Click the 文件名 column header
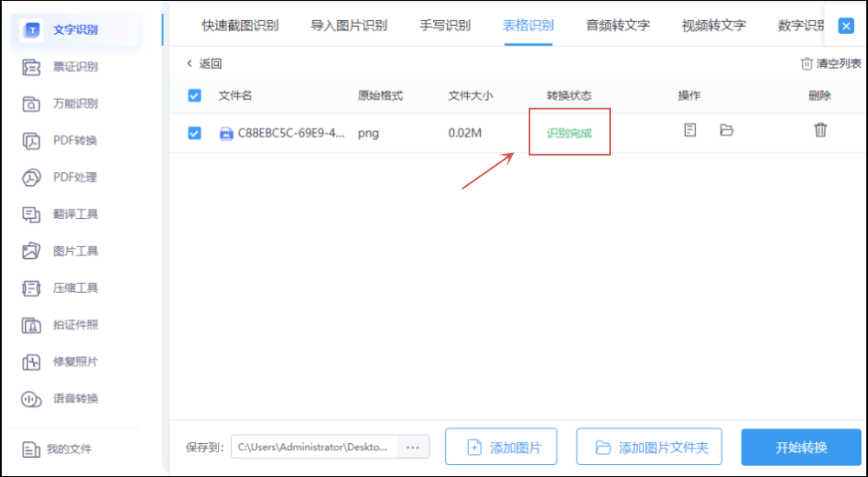868x477 pixels. 235,96
